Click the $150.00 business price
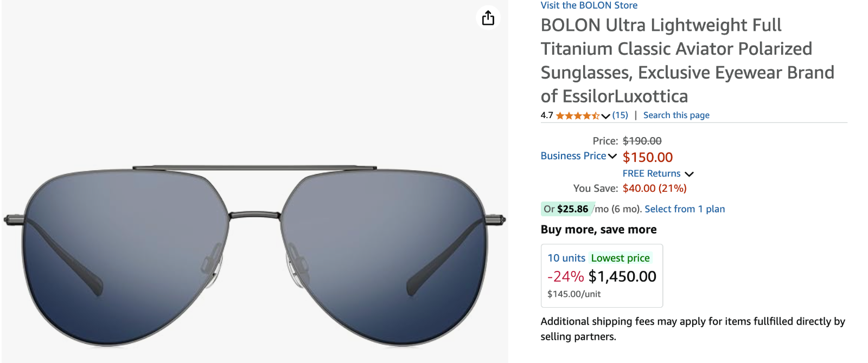 [647, 158]
